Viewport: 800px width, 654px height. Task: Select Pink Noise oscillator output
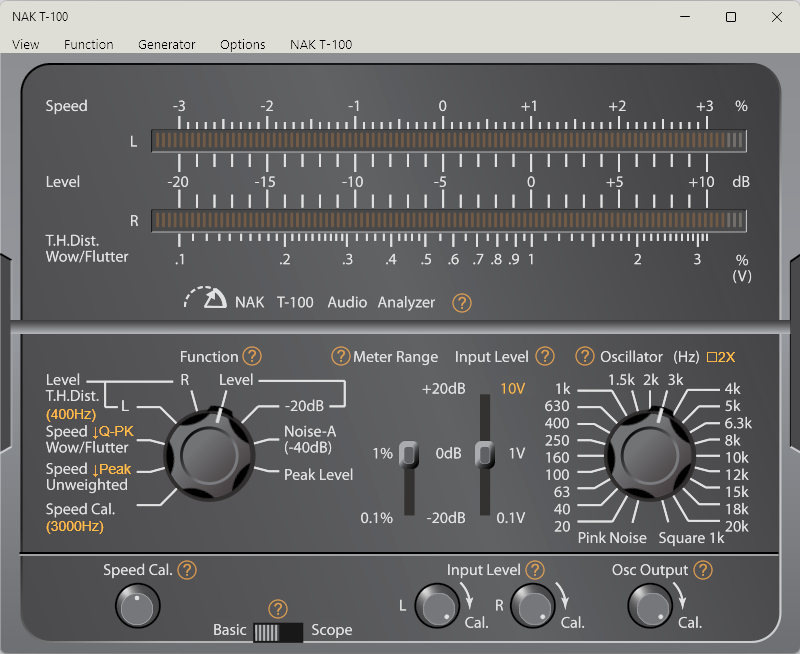click(612, 538)
